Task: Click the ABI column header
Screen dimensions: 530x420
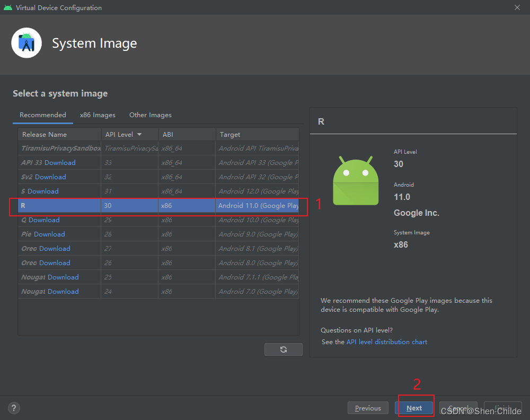Action: (187, 134)
